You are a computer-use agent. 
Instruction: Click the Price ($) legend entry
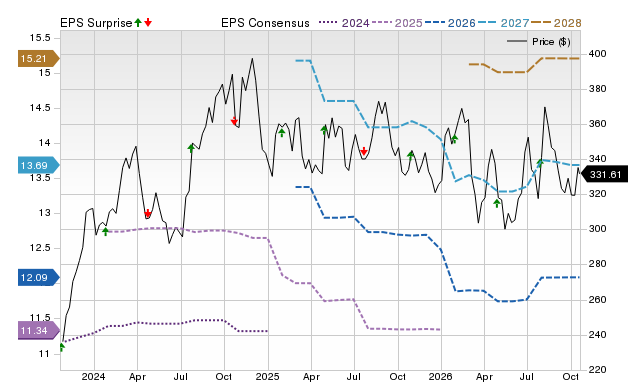[x=539, y=42]
